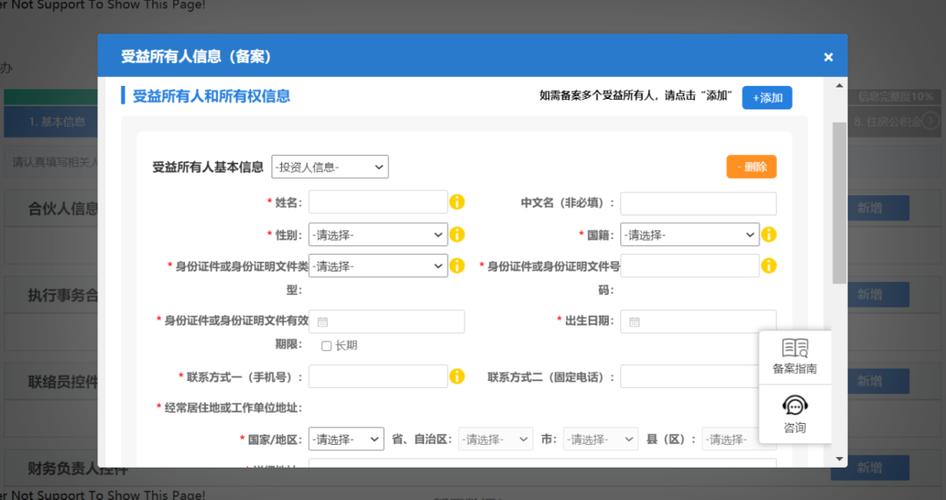Close the 受益所有人信息 dialog
Viewport: 946px width, 500px height.
(828, 57)
